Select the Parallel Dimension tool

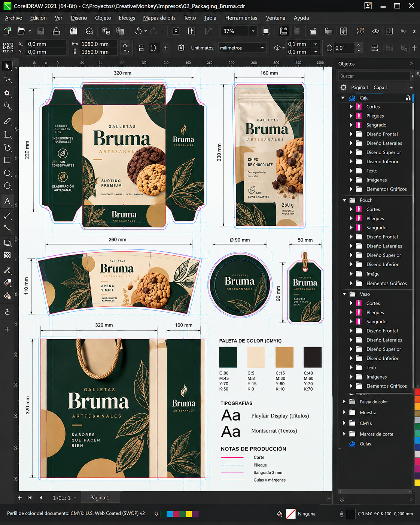(x=7, y=216)
